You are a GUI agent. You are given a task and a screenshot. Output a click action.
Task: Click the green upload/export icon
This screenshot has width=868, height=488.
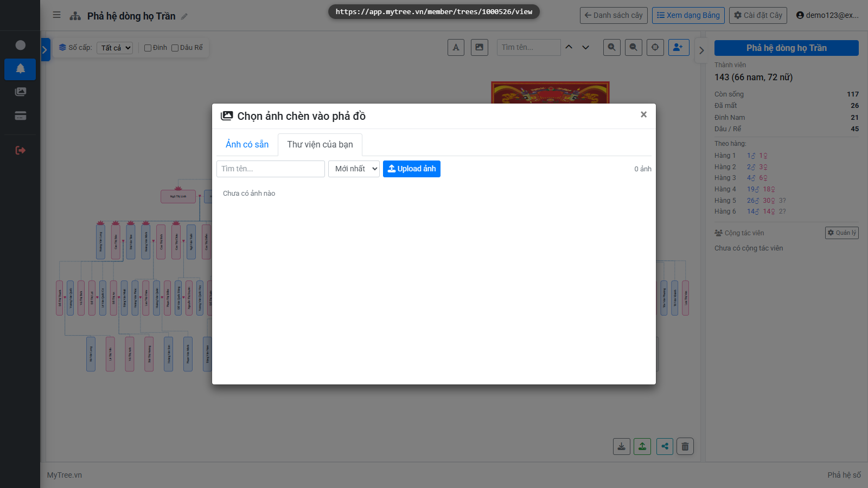click(x=642, y=446)
